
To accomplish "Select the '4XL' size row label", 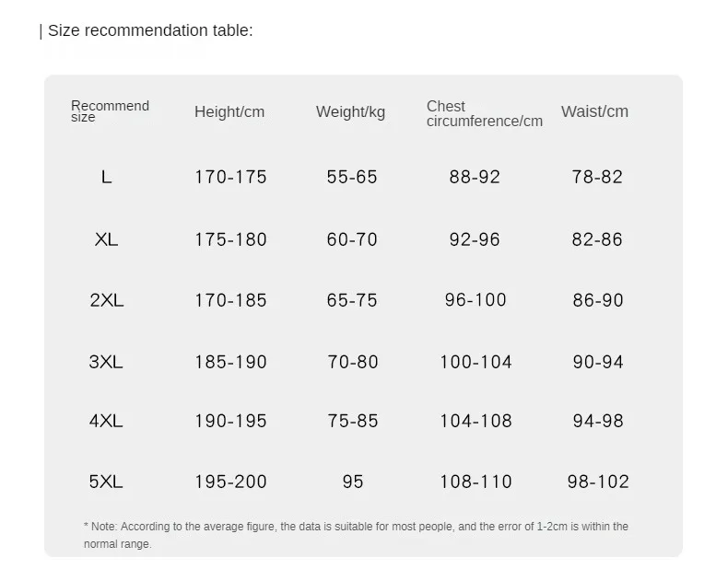I will [x=106, y=421].
